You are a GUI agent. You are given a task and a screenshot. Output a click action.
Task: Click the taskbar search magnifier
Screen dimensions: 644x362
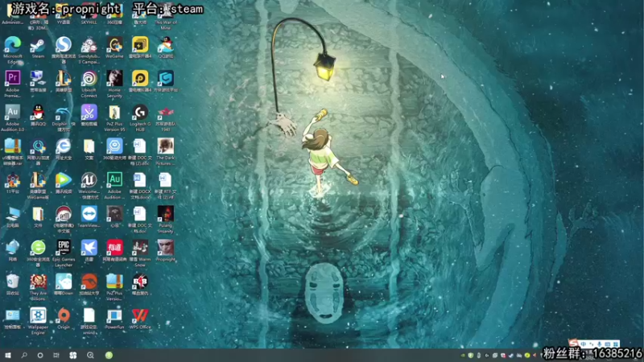(24, 356)
